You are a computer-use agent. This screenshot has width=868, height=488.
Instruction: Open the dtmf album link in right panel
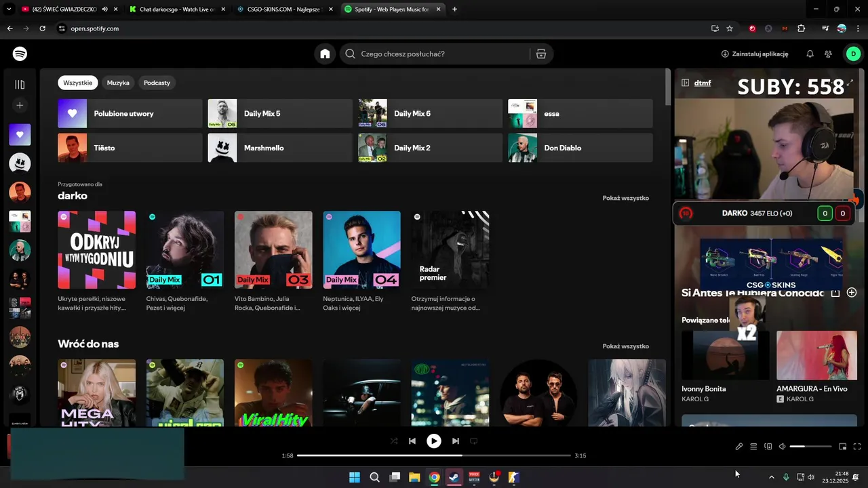click(x=703, y=83)
